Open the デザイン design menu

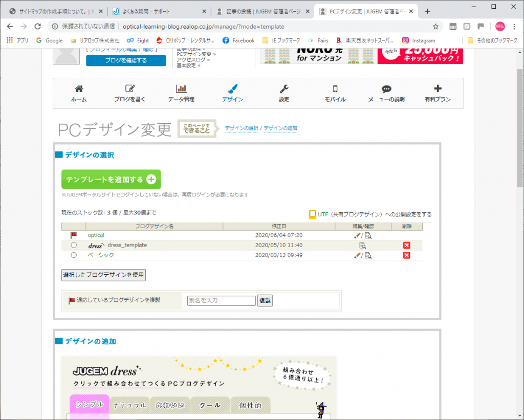click(x=233, y=93)
